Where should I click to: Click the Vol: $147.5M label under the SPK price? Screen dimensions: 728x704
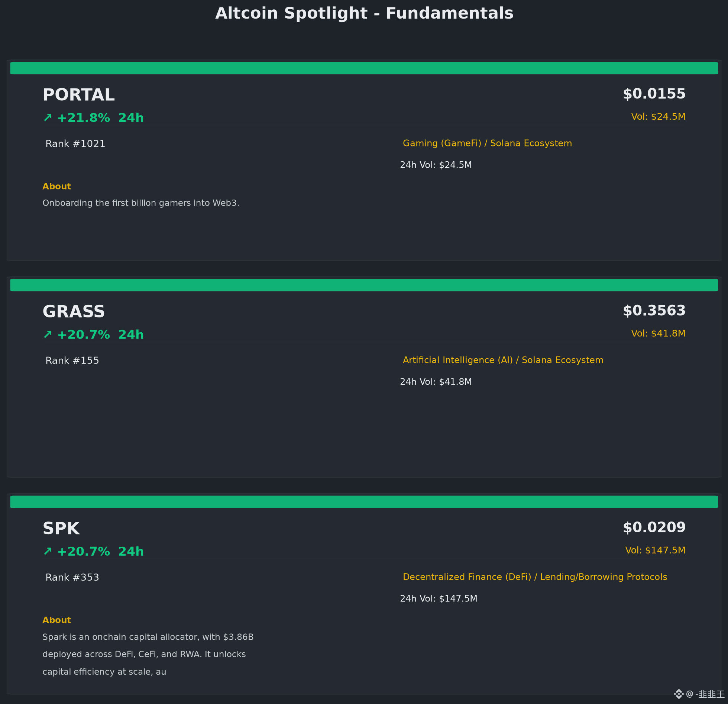(655, 550)
